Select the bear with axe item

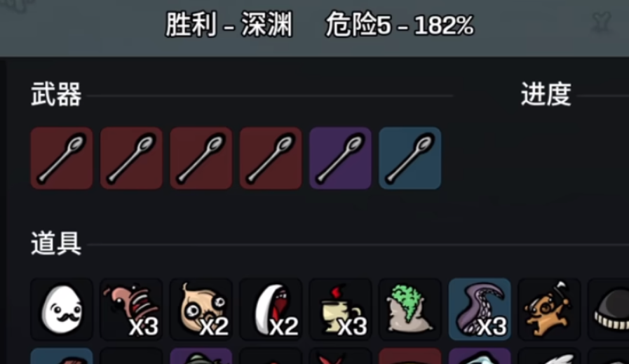pyautogui.click(x=549, y=309)
